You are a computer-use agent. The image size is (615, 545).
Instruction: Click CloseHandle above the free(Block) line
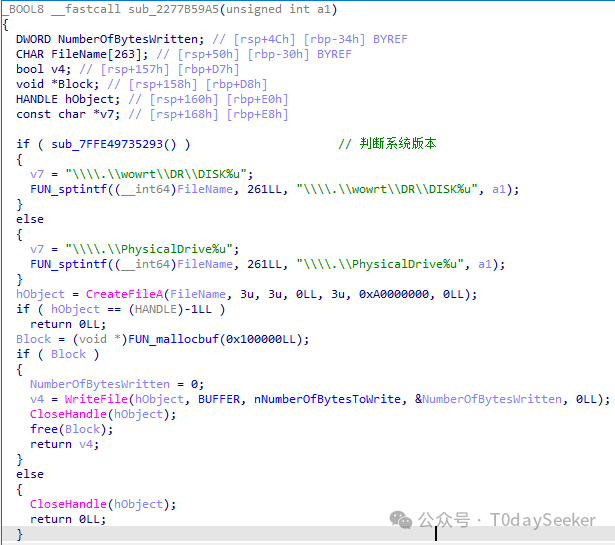tap(68, 414)
